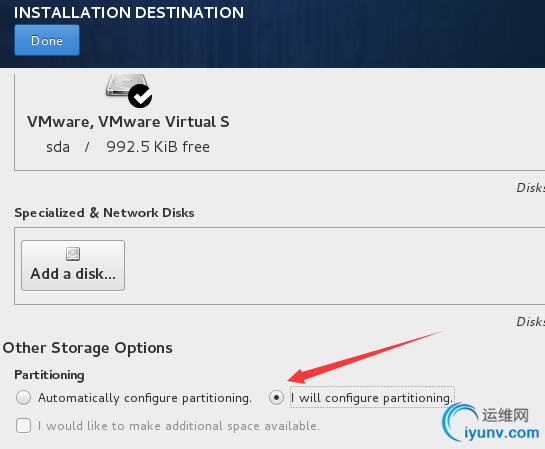Click the Automatically configure partitioning label text
Image resolution: width=545 pixels, height=449 pixels.
pyautogui.click(x=145, y=398)
